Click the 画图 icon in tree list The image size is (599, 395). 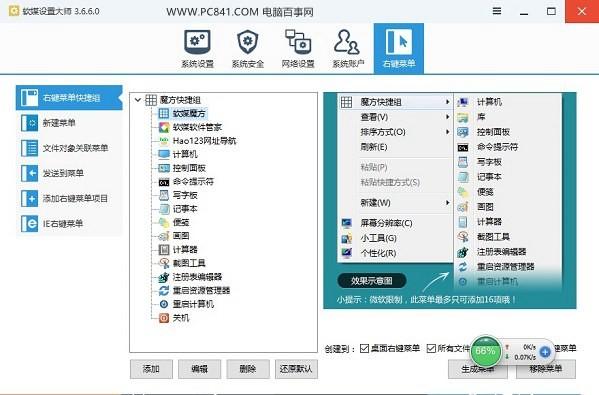click(164, 236)
